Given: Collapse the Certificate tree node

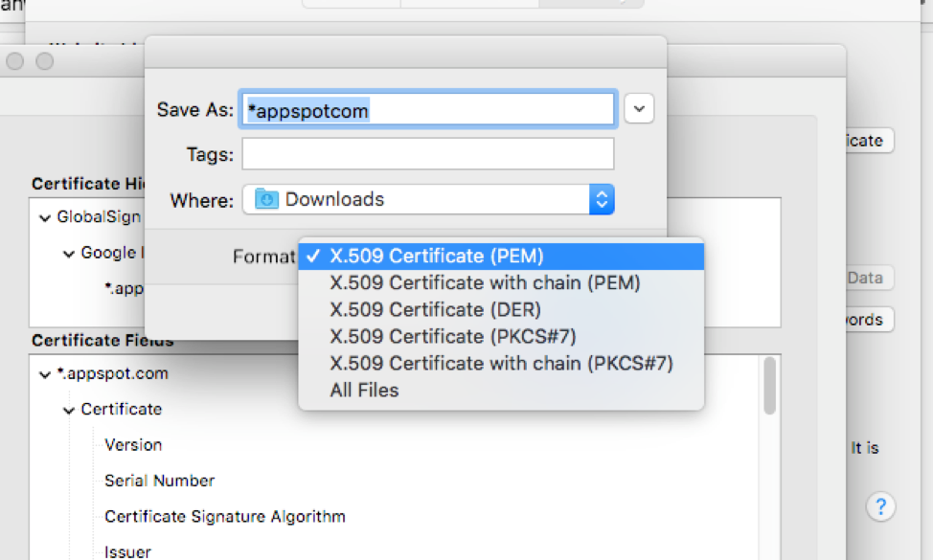Looking at the screenshot, I should point(69,410).
